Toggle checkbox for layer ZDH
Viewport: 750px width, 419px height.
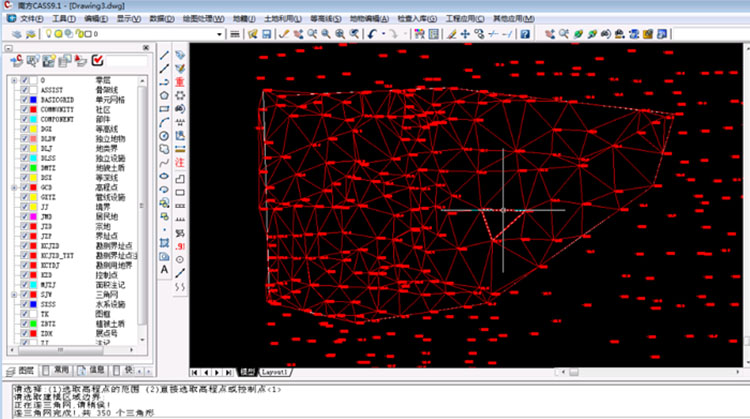tap(24, 333)
